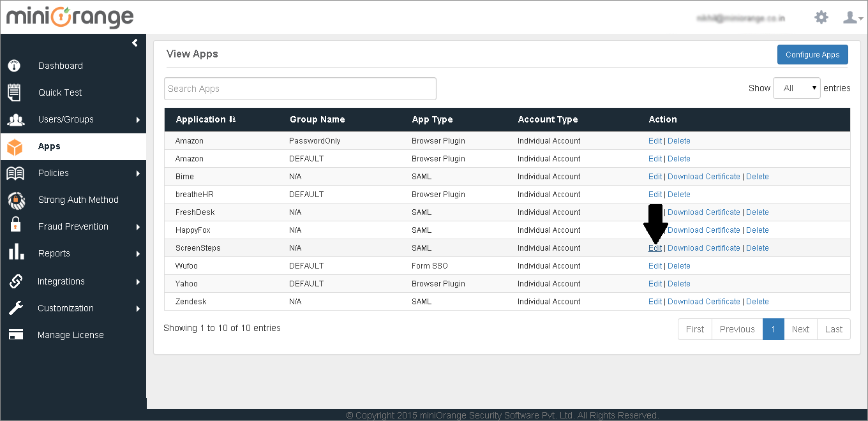Edit the breatheHR app

coord(655,195)
